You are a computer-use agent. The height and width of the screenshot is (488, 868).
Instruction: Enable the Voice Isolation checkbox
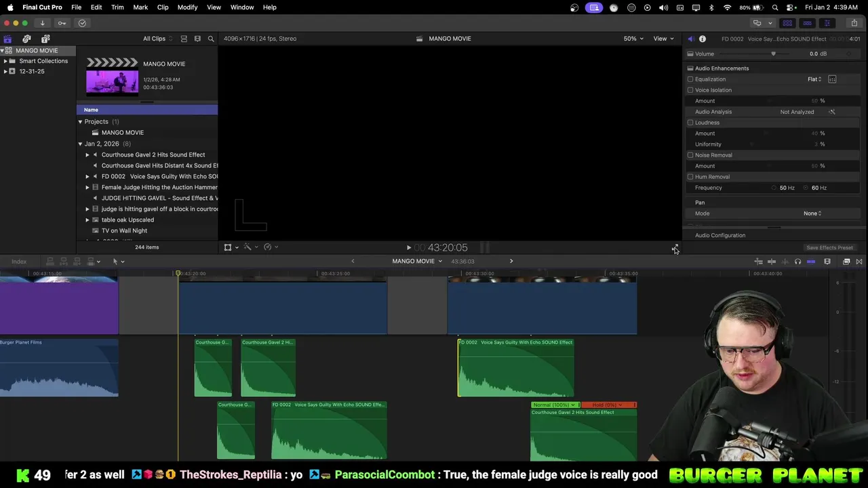[x=690, y=90]
